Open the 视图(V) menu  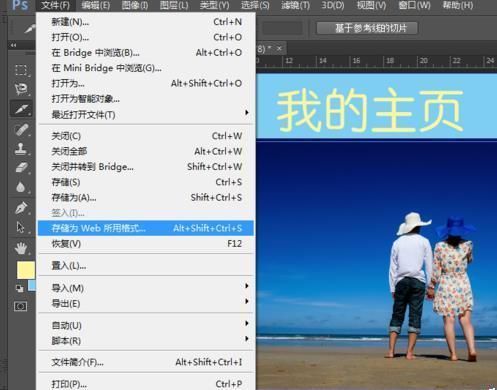tap(371, 5)
